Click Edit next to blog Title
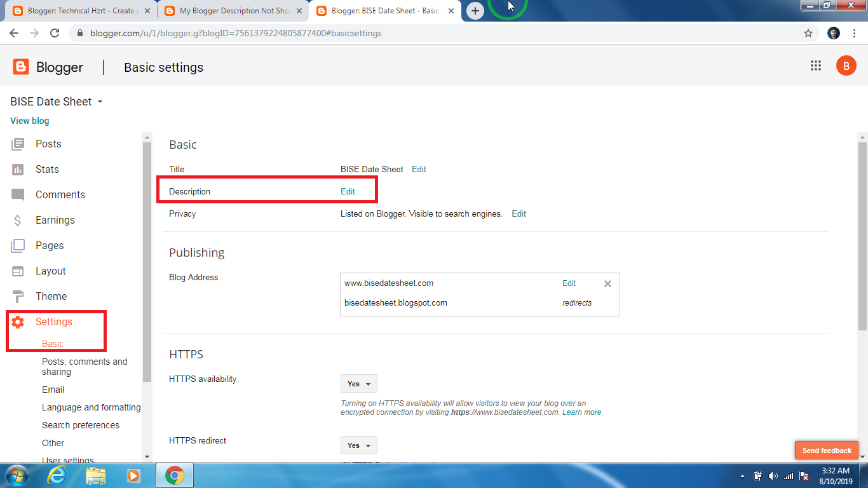 [x=419, y=169]
